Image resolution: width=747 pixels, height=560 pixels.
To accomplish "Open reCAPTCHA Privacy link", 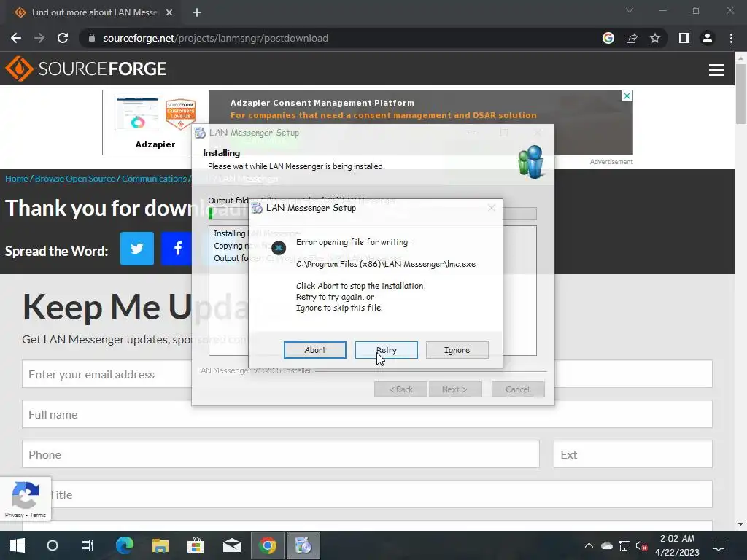I will pos(14,515).
